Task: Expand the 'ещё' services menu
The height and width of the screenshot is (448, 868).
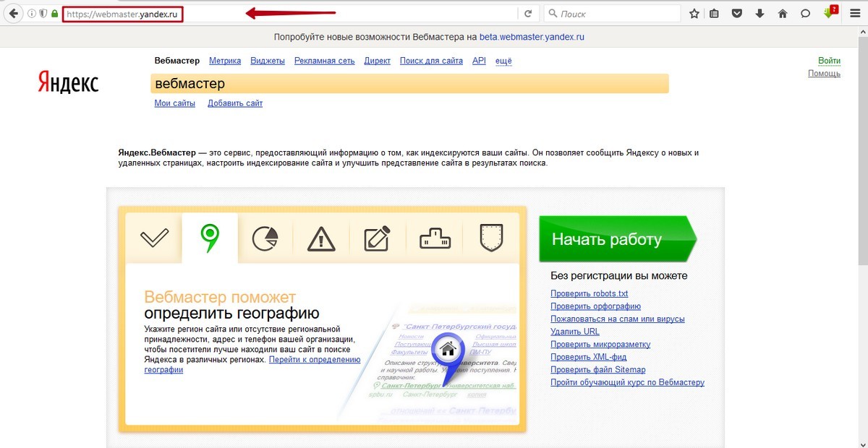Action: click(x=503, y=61)
